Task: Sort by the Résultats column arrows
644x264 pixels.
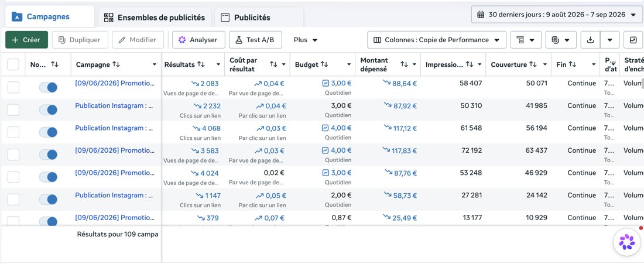Action: pyautogui.click(x=201, y=64)
